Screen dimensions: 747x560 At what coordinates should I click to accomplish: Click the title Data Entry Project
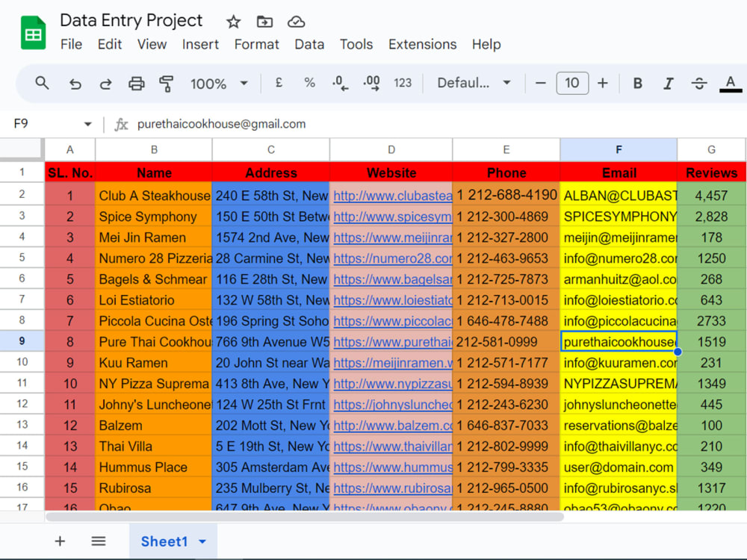pyautogui.click(x=131, y=20)
